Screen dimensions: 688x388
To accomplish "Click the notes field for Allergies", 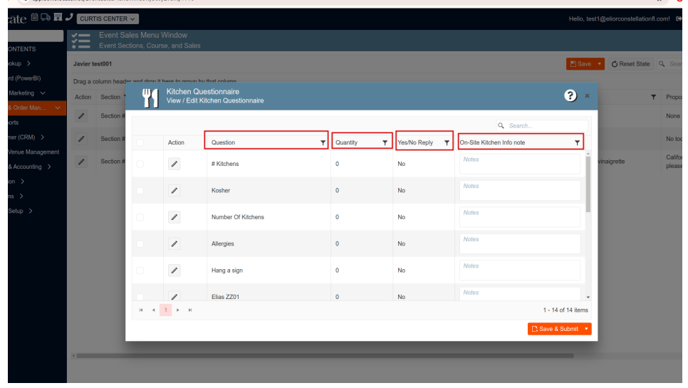I will (x=520, y=244).
